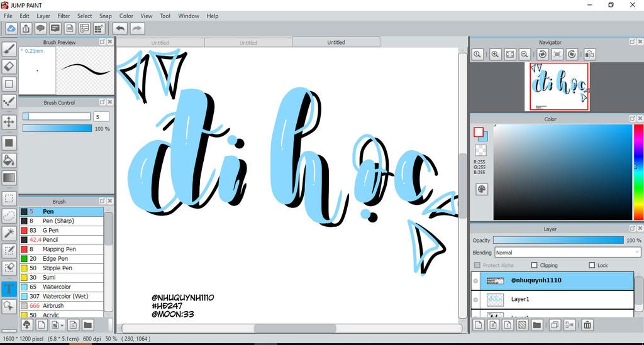
Task: Hide the @nhuquynh1110 layer
Action: pos(475,281)
